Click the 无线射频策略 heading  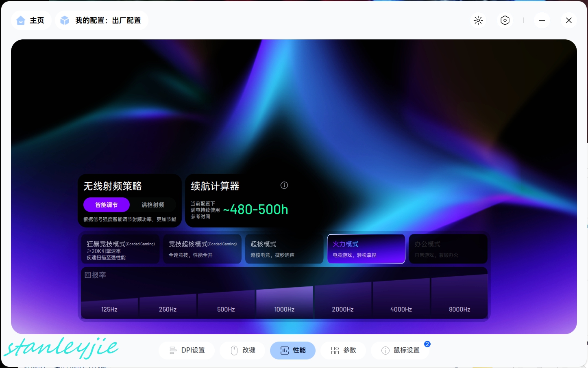[113, 186]
